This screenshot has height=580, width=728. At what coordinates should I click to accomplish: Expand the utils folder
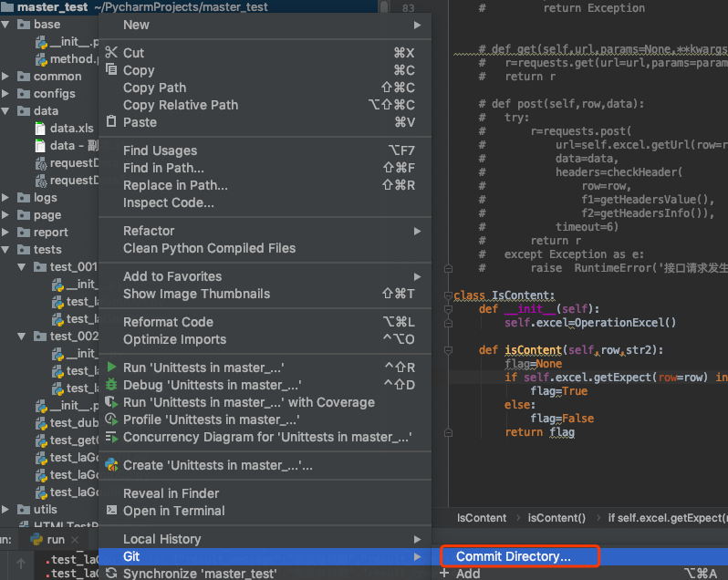coord(7,510)
